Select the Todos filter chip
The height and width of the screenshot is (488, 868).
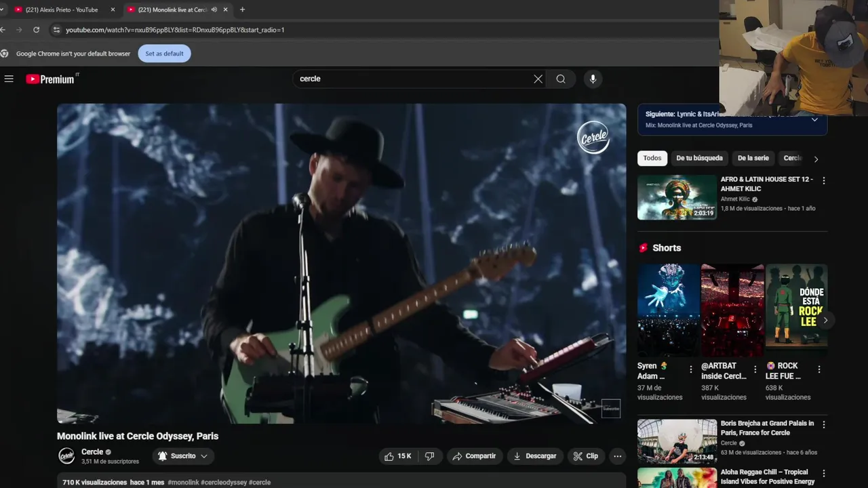tap(652, 158)
